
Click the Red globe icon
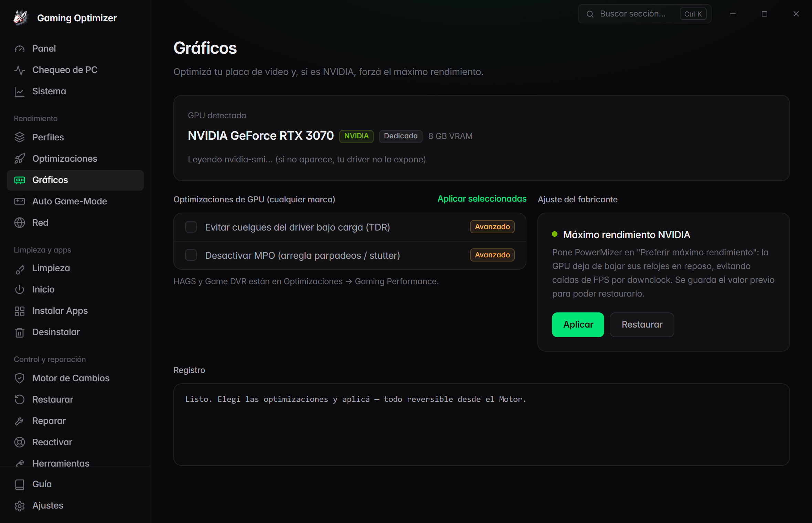coord(20,223)
